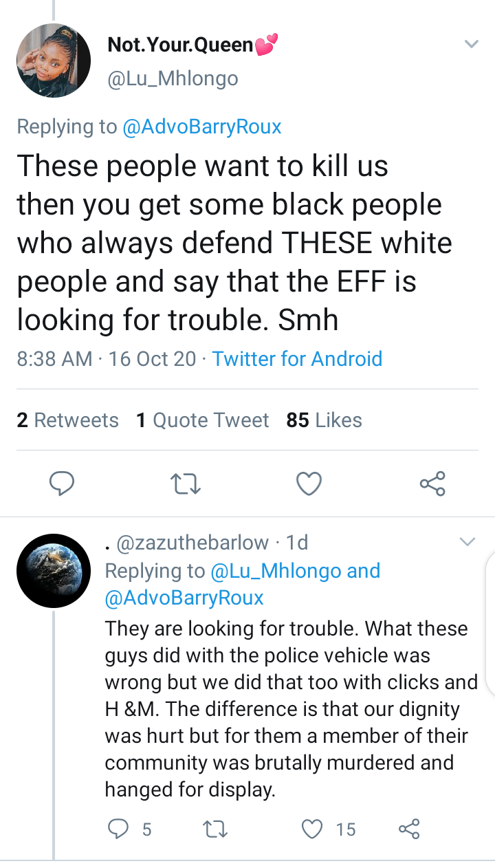Like the main tweet with heart icon
Image resolution: width=495 pixels, height=868 pixels.
click(309, 484)
